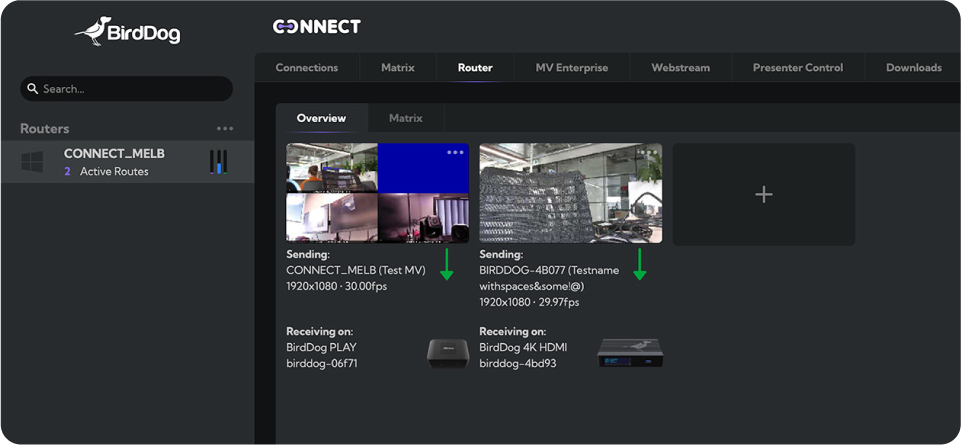Click the magnifier icon in search bar
Screen dimensions: 961x445
coord(33,89)
